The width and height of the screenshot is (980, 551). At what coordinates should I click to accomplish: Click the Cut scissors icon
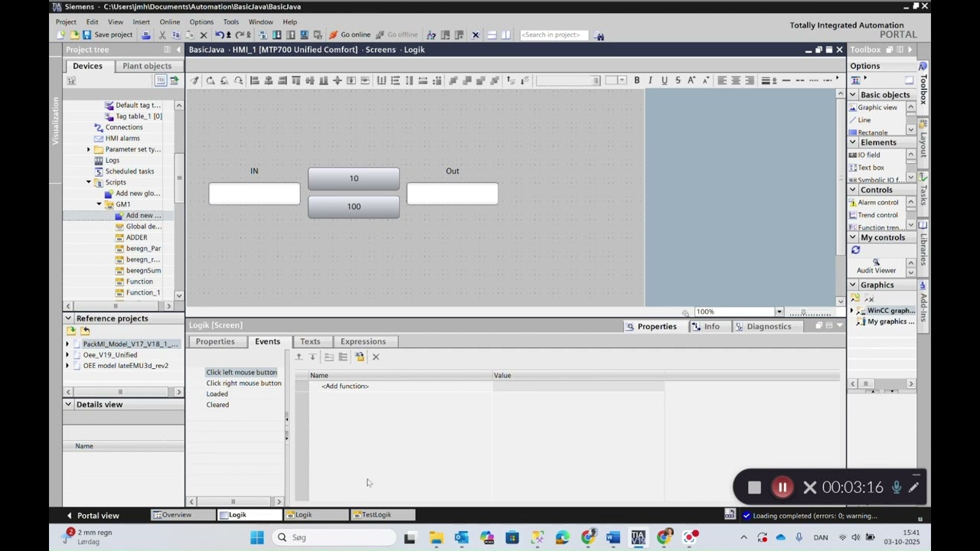tap(162, 34)
